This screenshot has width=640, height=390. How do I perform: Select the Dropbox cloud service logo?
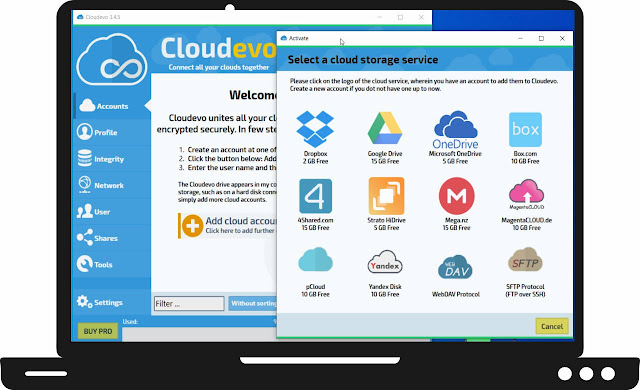315,129
